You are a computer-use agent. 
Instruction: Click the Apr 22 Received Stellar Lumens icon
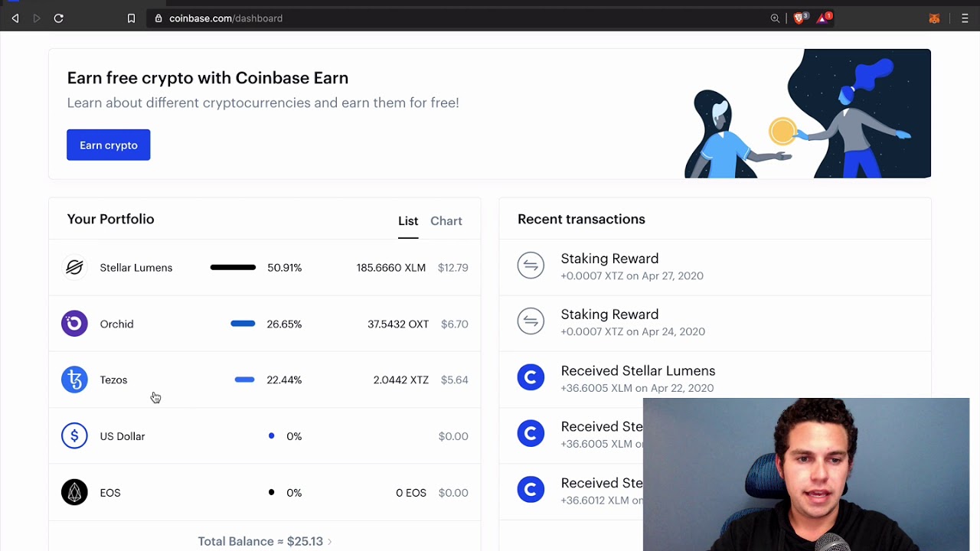point(531,377)
